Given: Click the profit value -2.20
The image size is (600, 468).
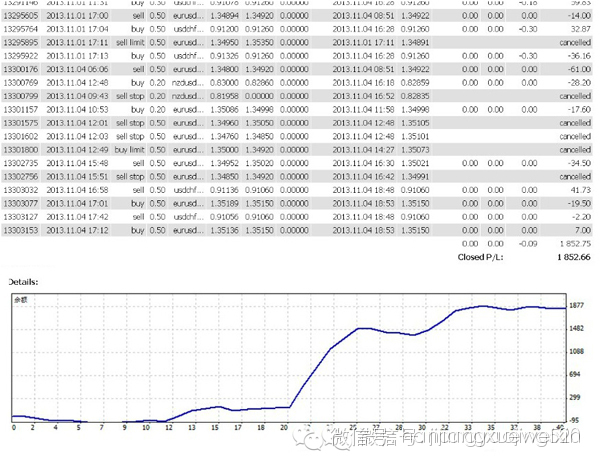Looking at the screenshot, I should pyautogui.click(x=581, y=217).
